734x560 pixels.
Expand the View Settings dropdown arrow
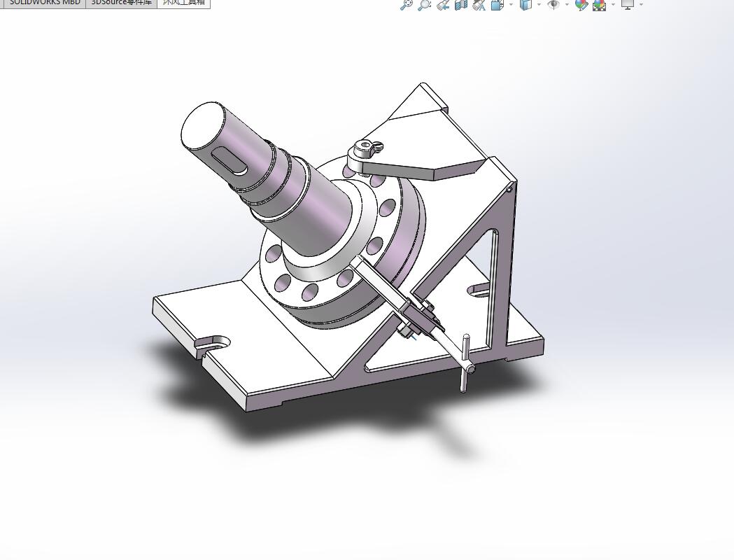(641, 6)
